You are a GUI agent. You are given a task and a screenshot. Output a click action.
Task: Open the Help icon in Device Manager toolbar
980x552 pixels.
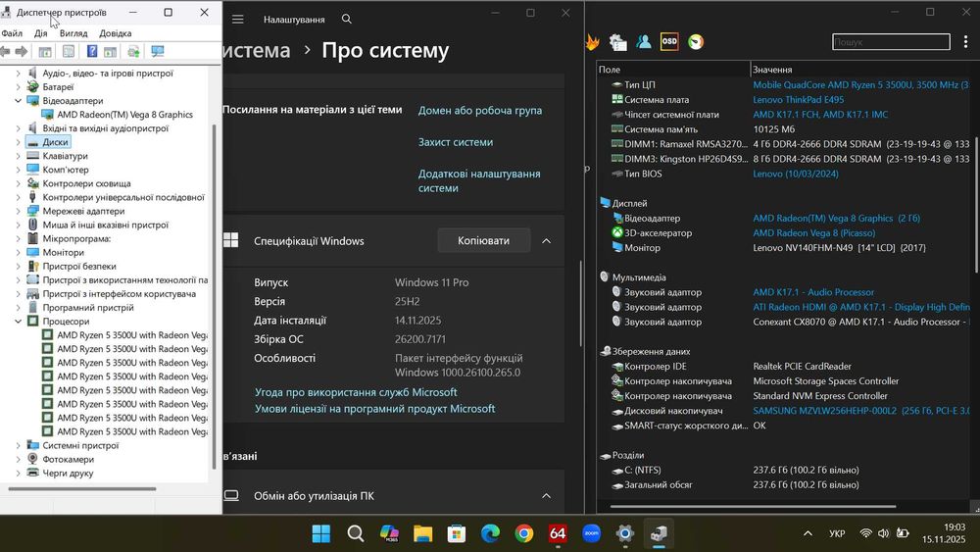[92, 51]
